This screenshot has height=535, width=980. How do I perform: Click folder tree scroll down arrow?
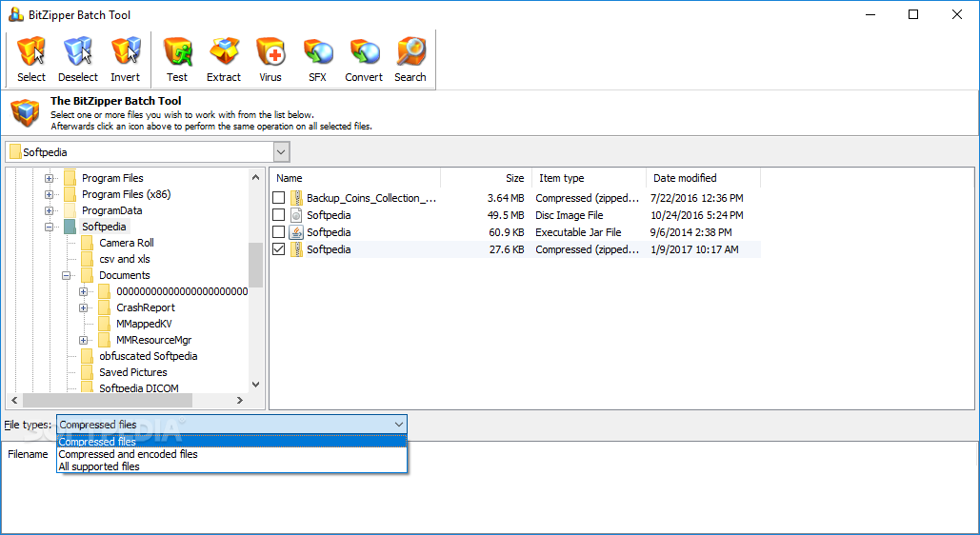tap(255, 385)
